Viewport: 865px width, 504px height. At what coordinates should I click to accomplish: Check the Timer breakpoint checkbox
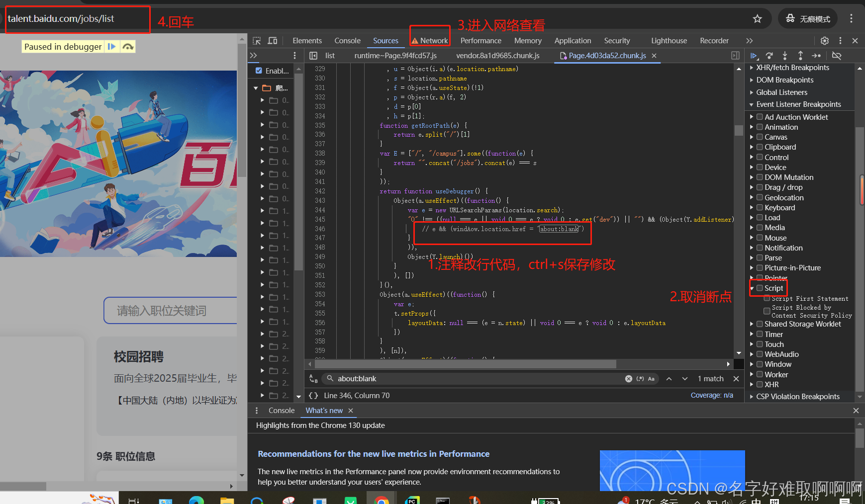click(x=760, y=335)
